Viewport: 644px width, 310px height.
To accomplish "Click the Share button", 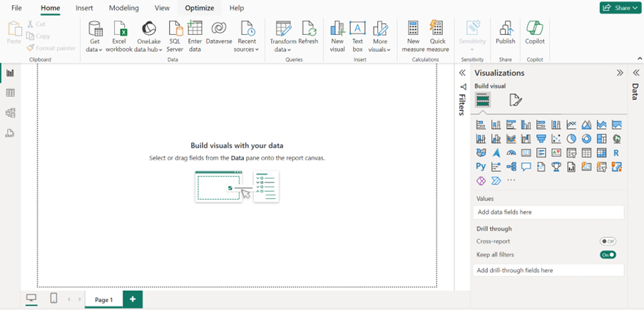I will tap(620, 8).
